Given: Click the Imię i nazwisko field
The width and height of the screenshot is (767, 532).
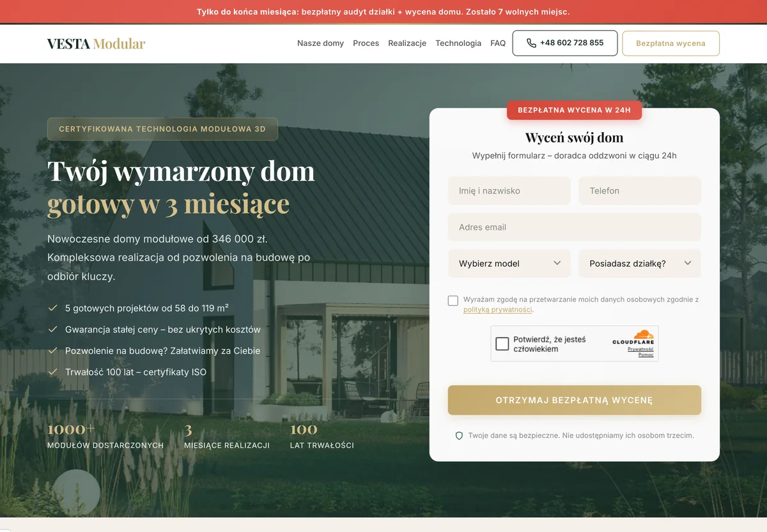Looking at the screenshot, I should tap(509, 191).
